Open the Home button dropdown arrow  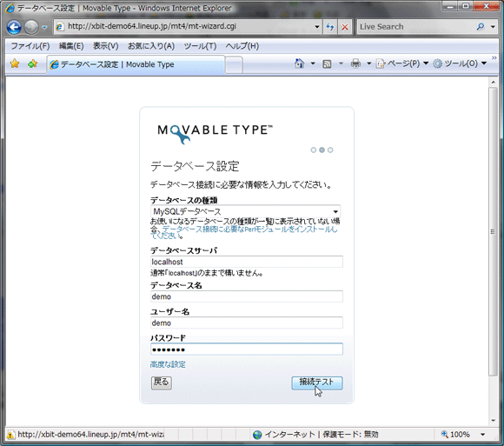[313, 63]
